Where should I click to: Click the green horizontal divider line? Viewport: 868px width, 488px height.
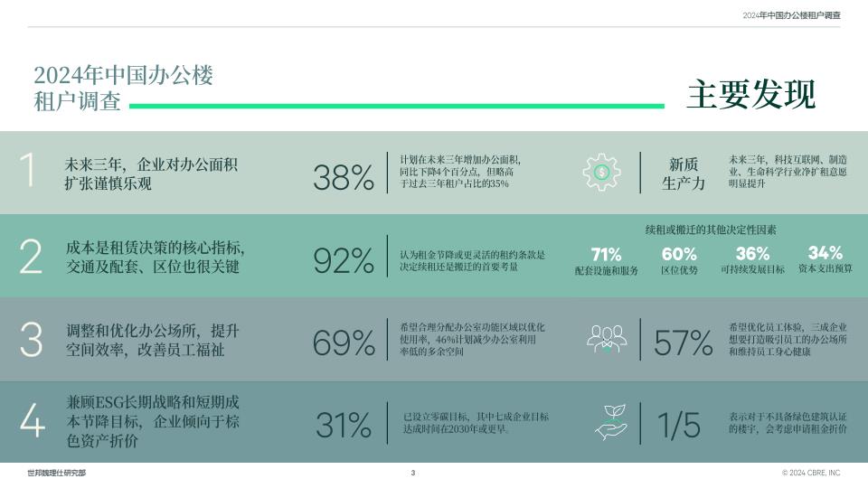pyautogui.click(x=396, y=106)
